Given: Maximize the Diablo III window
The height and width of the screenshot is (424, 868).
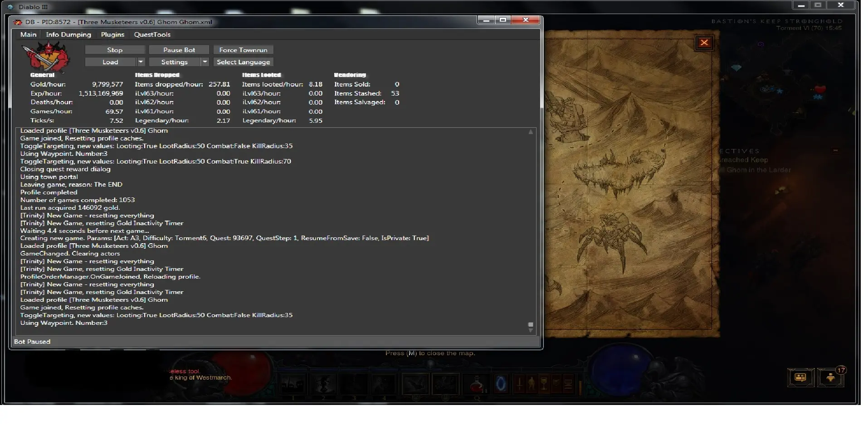Looking at the screenshot, I should click(818, 5).
